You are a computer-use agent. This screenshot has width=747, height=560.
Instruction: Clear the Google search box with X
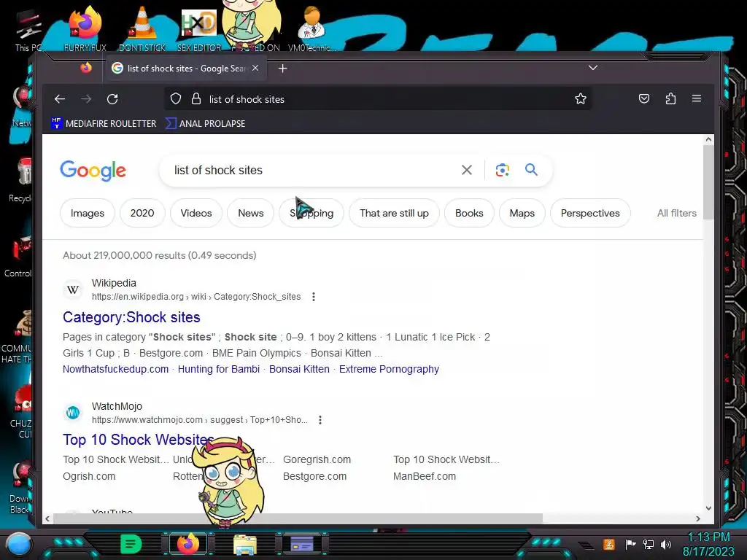pyautogui.click(x=467, y=170)
